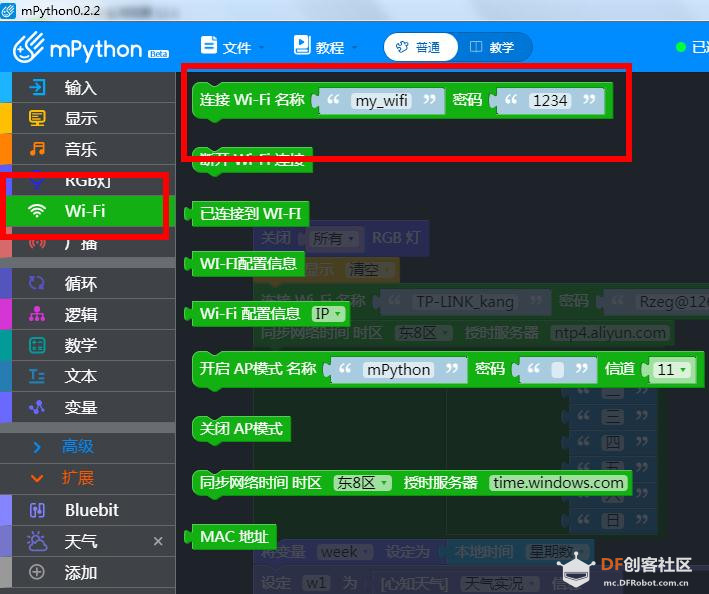Open the 信道 channel 11 dropdown
709x594 pixels.
point(672,369)
